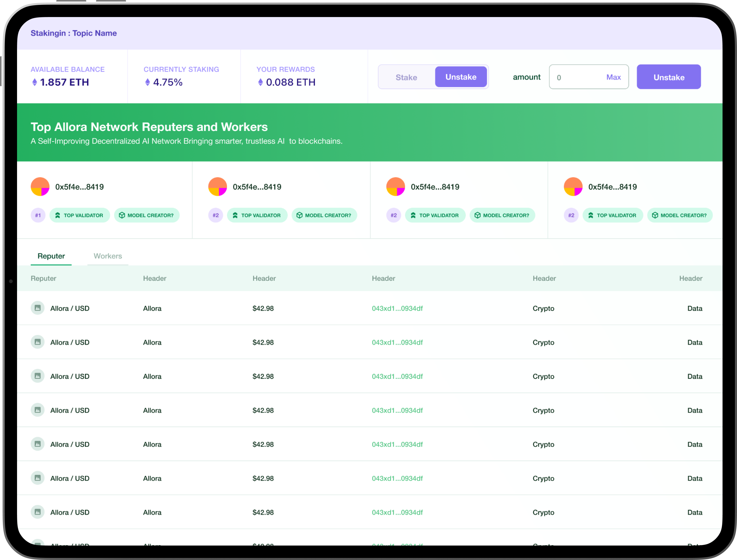Viewport: 737px width, 560px height.
Task: Focus the amount input field
Action: coord(577,77)
